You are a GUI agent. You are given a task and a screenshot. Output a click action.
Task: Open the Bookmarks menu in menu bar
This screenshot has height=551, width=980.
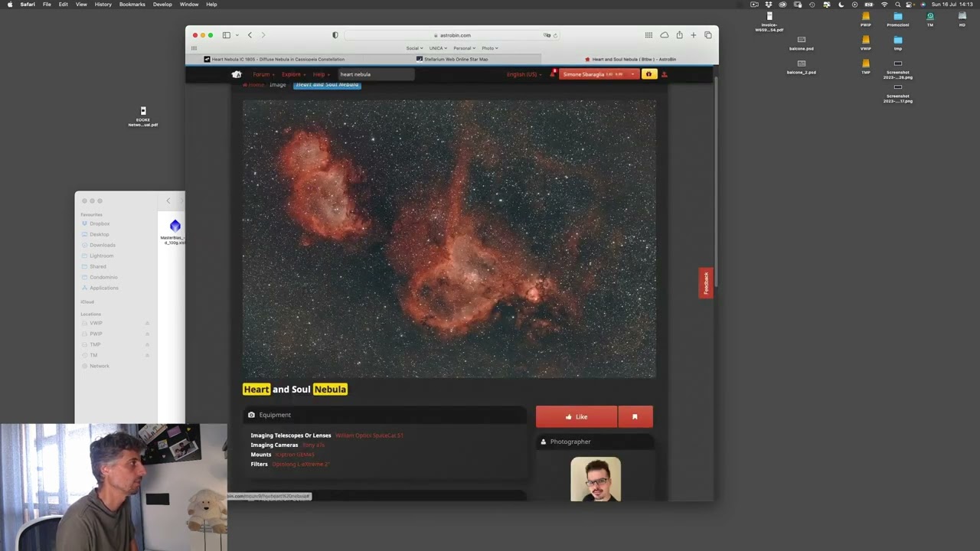tap(132, 5)
